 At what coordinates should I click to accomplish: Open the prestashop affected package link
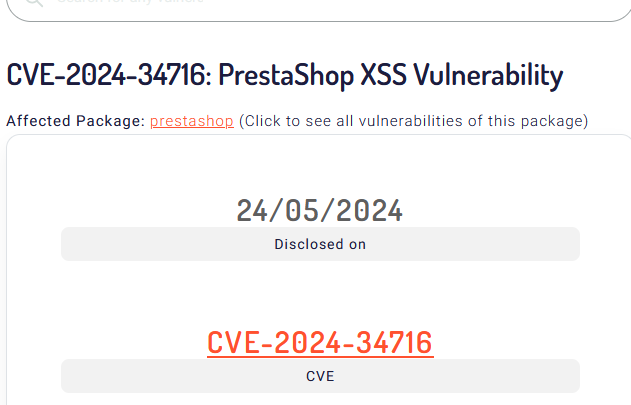click(192, 121)
